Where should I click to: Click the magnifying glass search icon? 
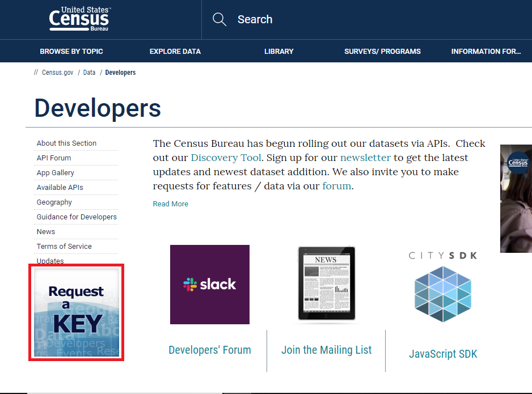(x=219, y=19)
